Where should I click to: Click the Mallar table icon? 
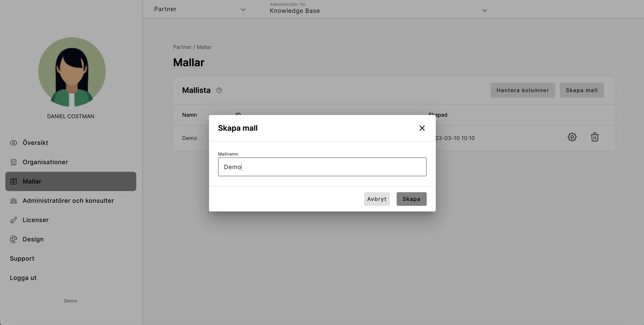point(13,181)
